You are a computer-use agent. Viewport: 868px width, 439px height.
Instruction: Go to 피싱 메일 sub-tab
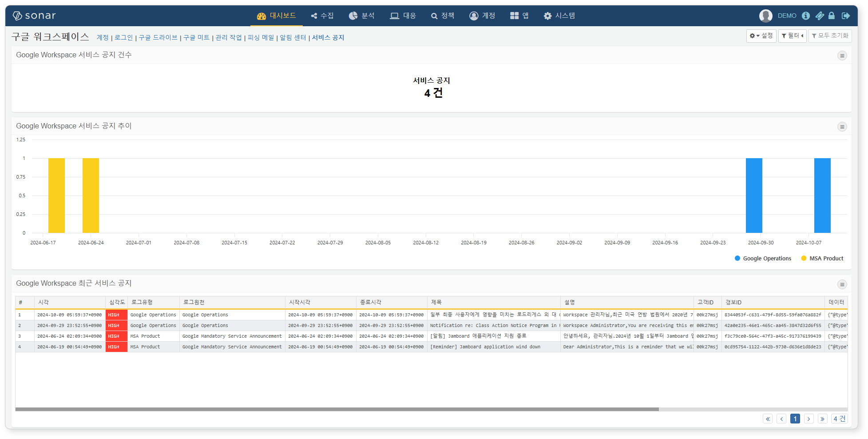pyautogui.click(x=261, y=37)
